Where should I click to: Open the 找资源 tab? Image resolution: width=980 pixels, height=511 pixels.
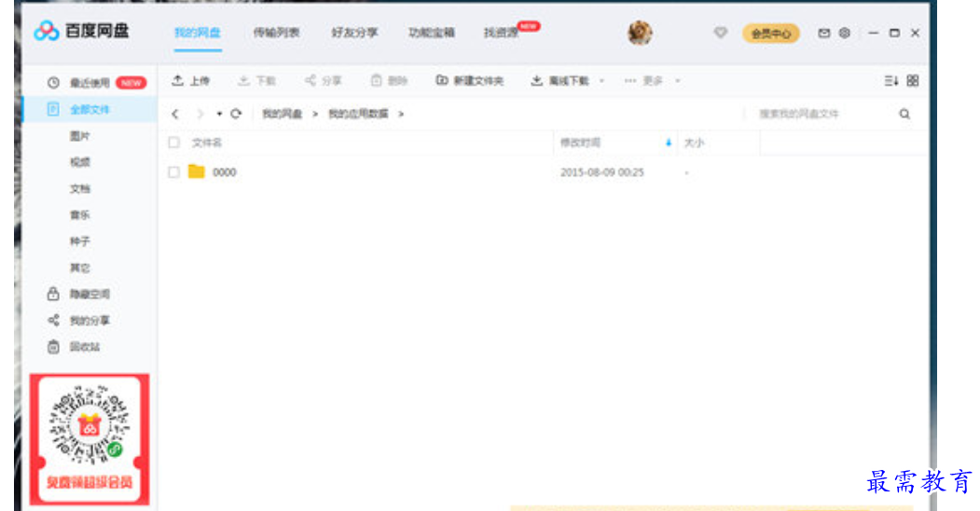(502, 33)
